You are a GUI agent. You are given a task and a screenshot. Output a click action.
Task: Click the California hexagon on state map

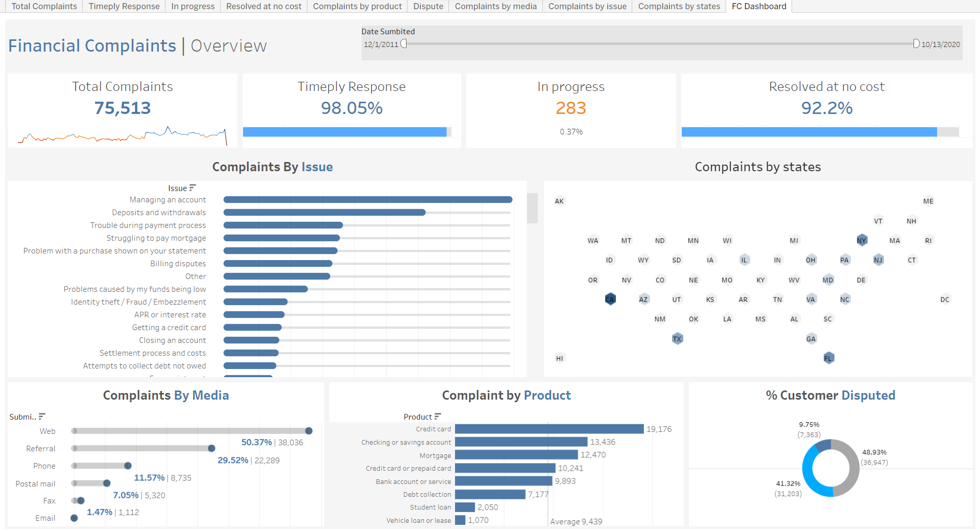[x=610, y=299]
